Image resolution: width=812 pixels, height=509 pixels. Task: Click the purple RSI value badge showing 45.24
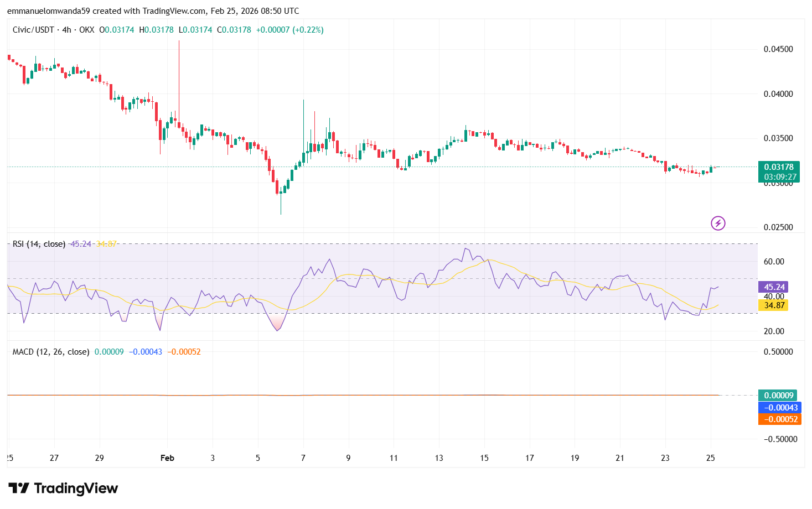(x=774, y=287)
